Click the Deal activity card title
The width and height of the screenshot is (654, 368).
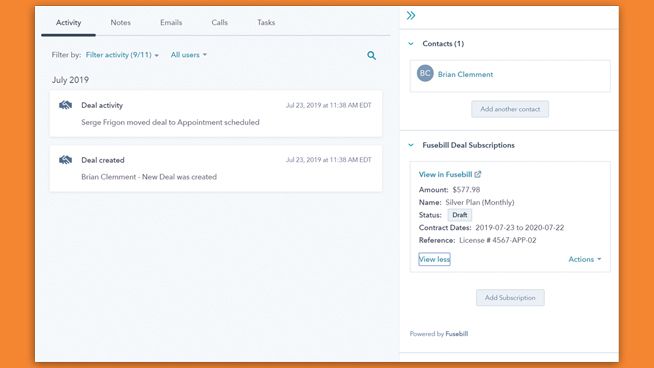click(x=102, y=105)
